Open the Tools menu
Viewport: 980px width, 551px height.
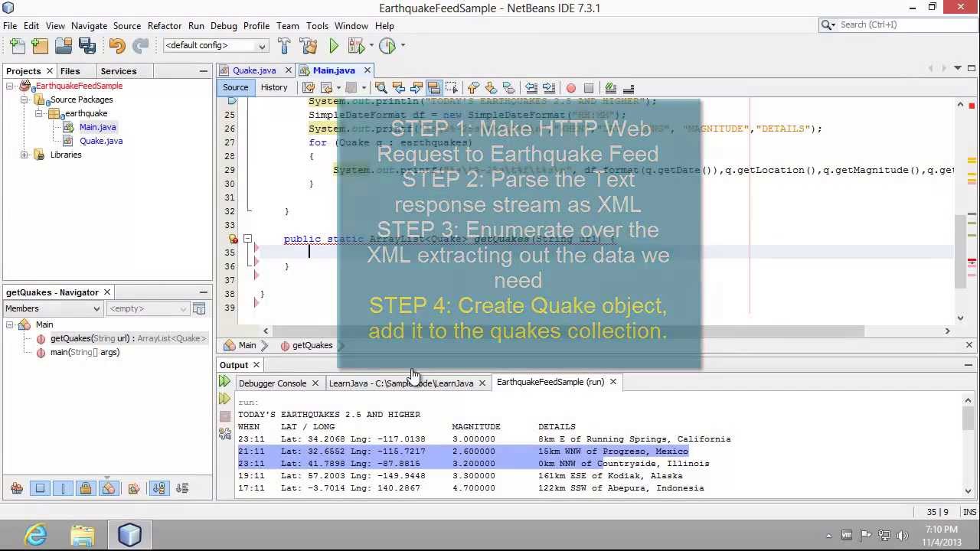coord(317,25)
